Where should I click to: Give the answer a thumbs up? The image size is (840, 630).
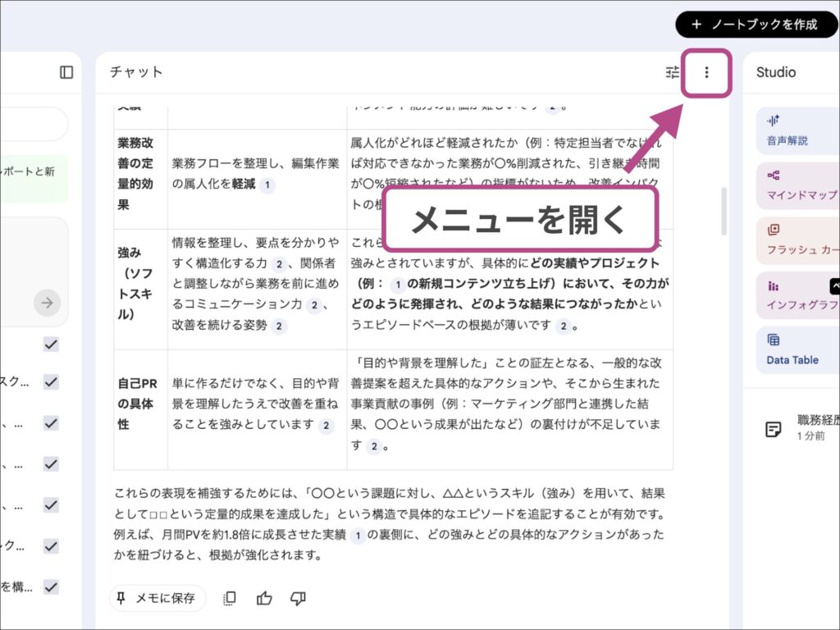pyautogui.click(x=263, y=598)
